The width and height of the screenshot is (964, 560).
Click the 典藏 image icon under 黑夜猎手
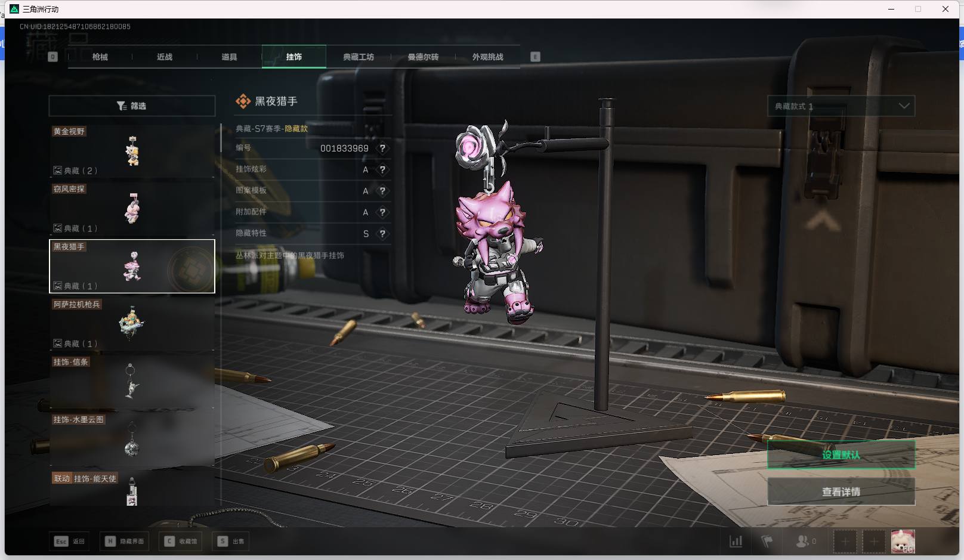tap(58, 286)
